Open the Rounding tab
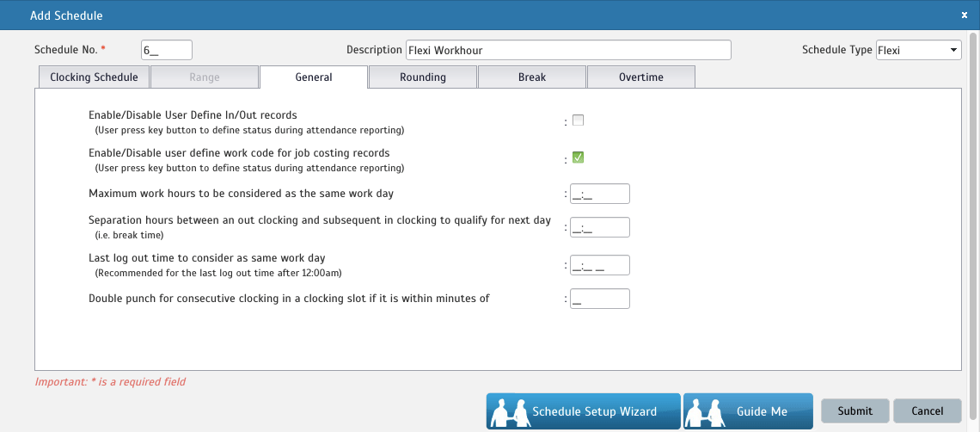This screenshot has height=432, width=980. pos(422,77)
